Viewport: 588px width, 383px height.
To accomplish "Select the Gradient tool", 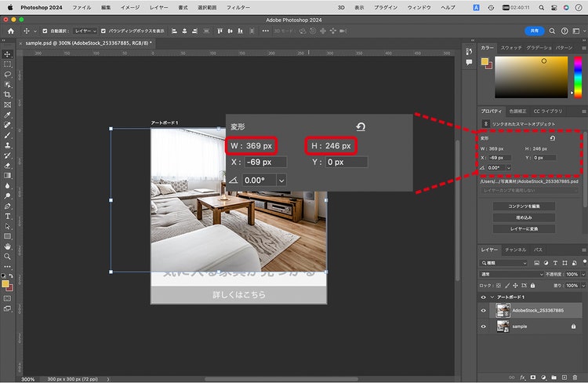I will [x=8, y=176].
